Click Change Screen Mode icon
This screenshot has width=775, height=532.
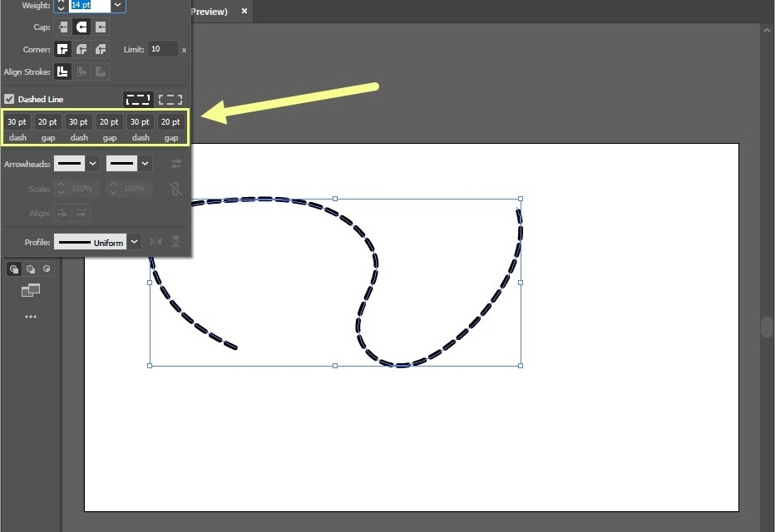coord(31,290)
